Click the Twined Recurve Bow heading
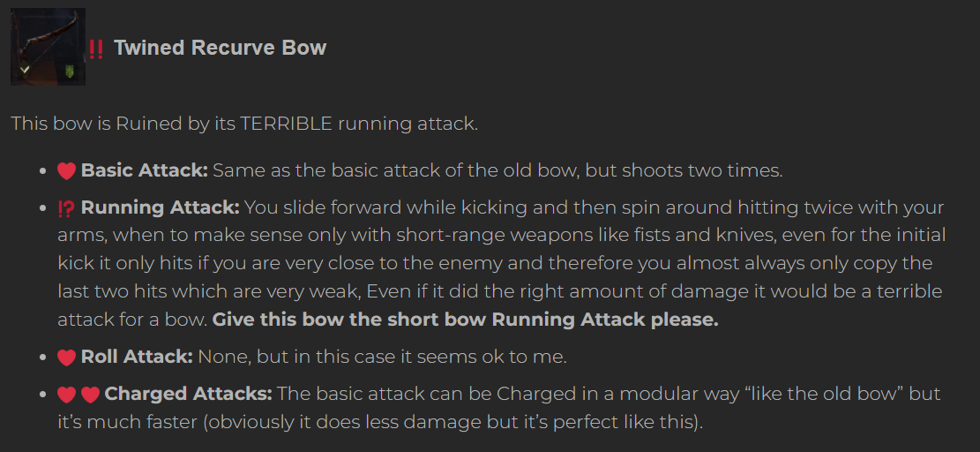Image resolution: width=980 pixels, height=452 pixels. tap(220, 48)
